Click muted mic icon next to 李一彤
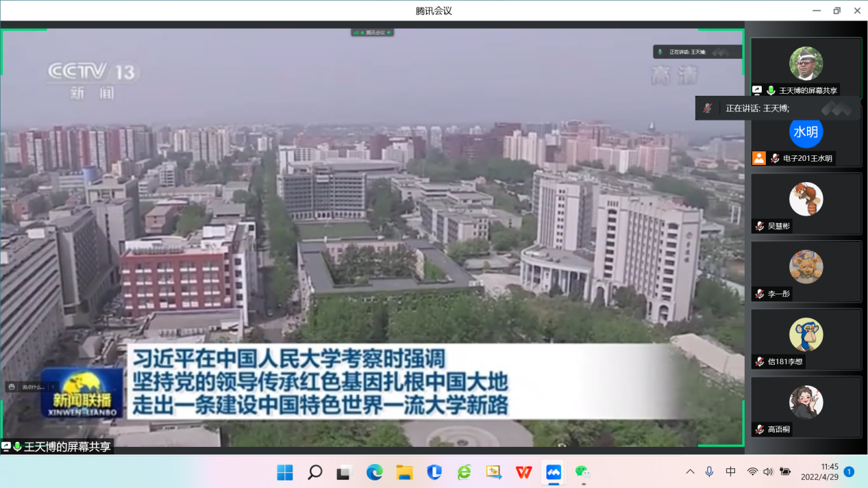Screen dimensions: 868x488 click(759, 294)
